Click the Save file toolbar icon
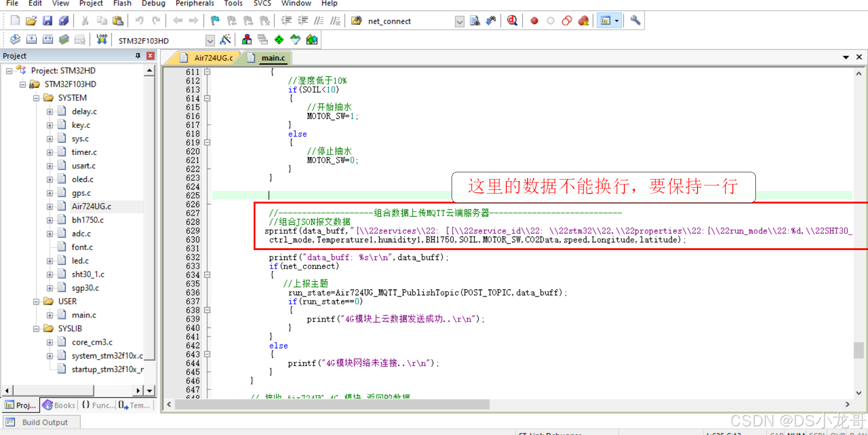 click(47, 21)
